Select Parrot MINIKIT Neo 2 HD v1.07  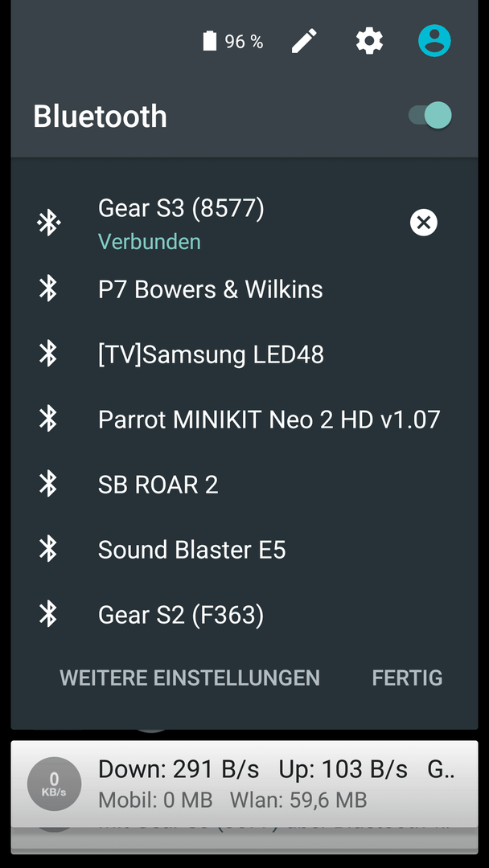coord(244,420)
